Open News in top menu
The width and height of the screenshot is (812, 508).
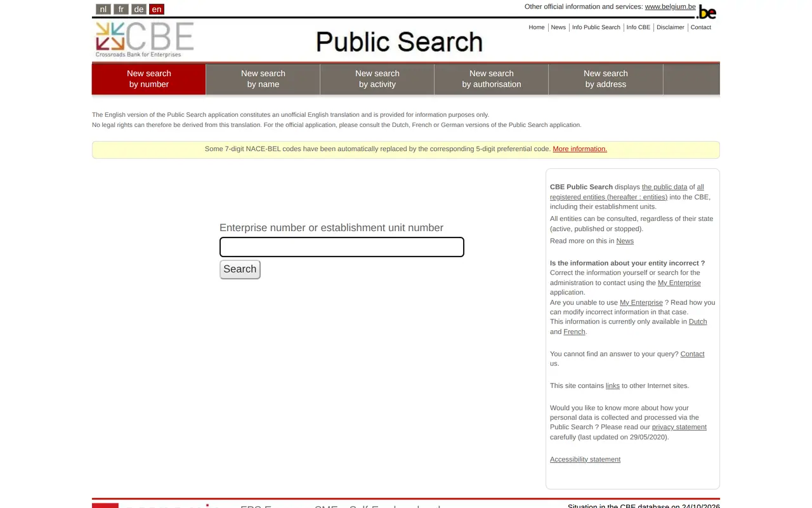pos(558,27)
